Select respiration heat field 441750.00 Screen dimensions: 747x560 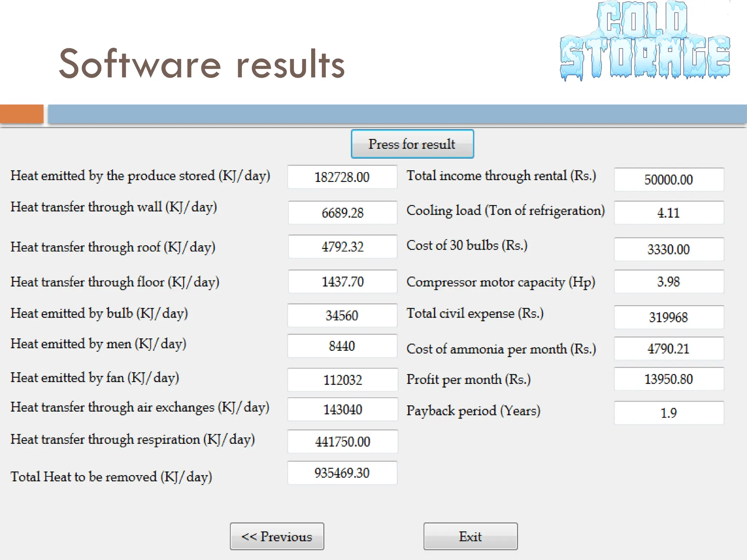(x=342, y=442)
